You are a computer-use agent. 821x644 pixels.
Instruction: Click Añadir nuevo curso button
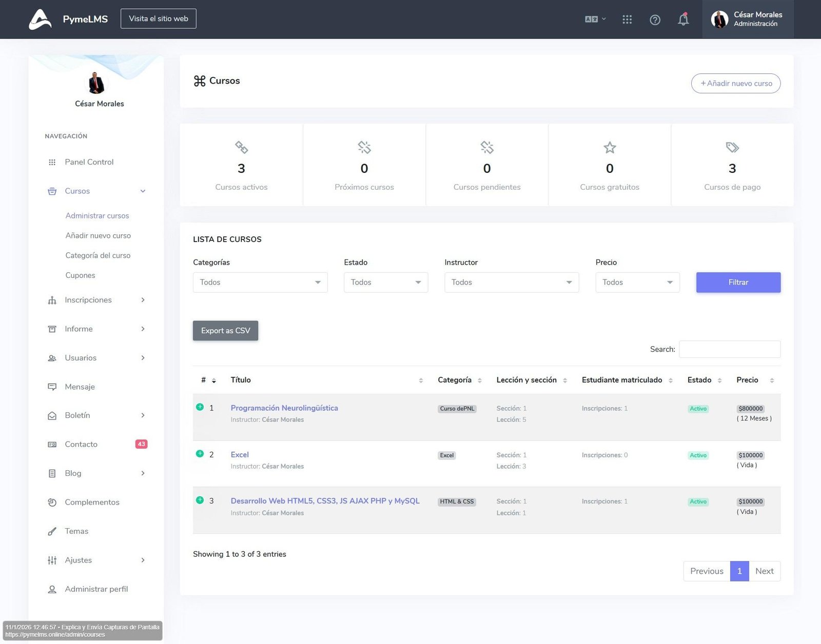[735, 84]
